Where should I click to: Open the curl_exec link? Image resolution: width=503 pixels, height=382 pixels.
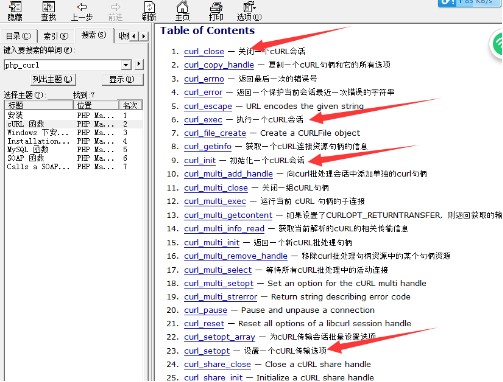[203, 120]
